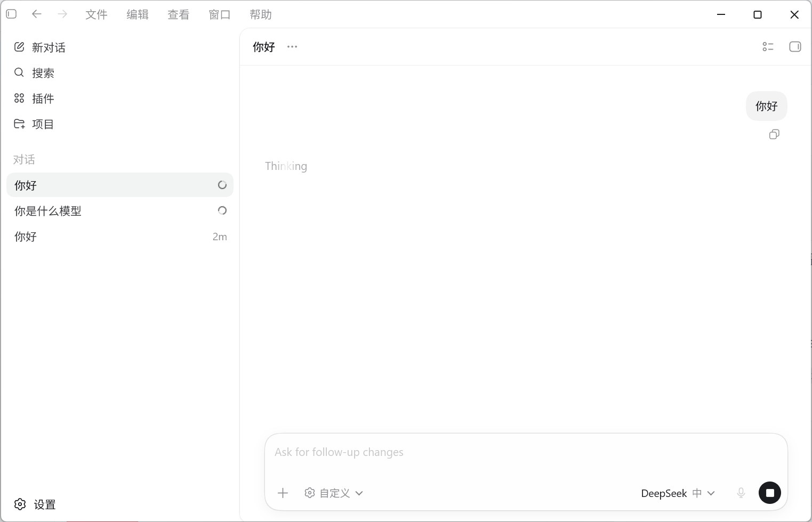Go back with the left arrow
The width and height of the screenshot is (812, 522).
[37, 14]
